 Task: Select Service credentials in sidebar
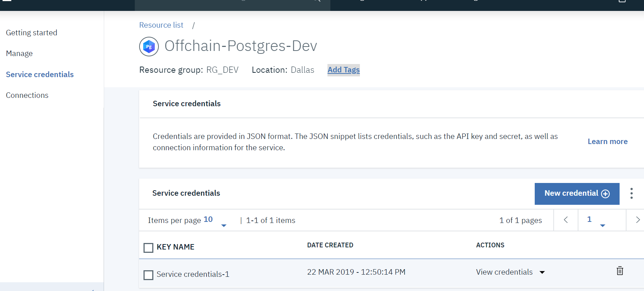40,74
